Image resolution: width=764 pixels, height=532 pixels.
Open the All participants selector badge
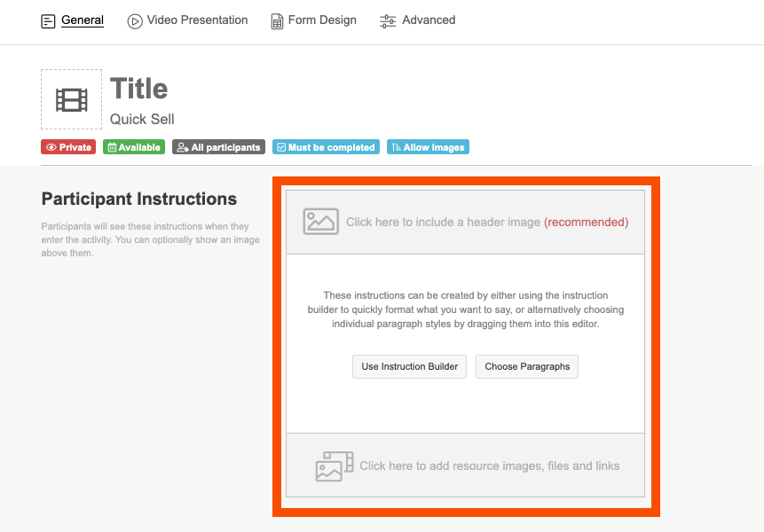tap(218, 147)
